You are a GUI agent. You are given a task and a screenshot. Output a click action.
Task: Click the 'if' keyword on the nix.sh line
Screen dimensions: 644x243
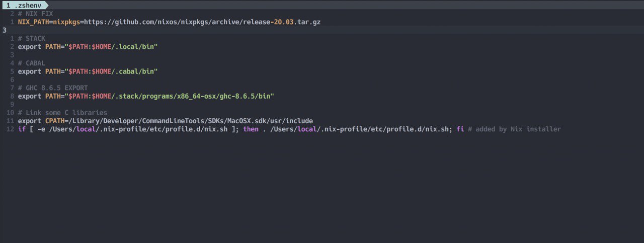click(22, 129)
